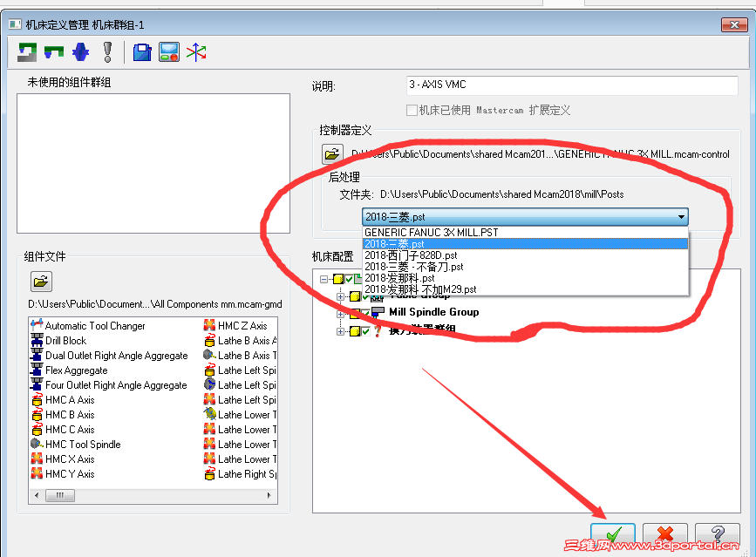Choose highlighted 2018-三菱.pst list option
Image resolution: width=756 pixels, height=557 pixels.
pos(525,244)
